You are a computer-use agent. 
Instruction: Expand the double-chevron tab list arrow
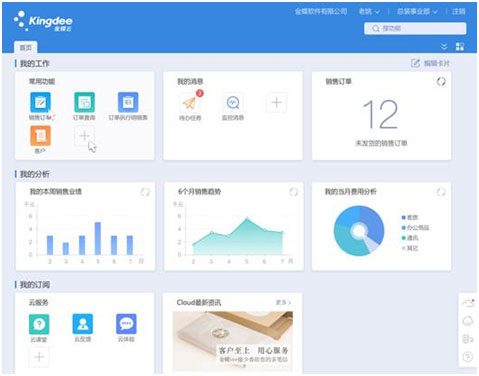(x=444, y=46)
